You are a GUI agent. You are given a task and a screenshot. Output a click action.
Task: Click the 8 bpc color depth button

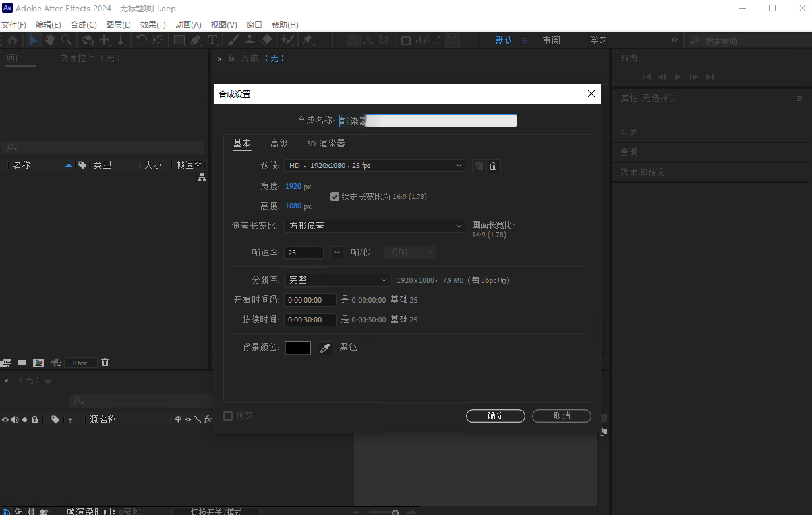coord(80,363)
